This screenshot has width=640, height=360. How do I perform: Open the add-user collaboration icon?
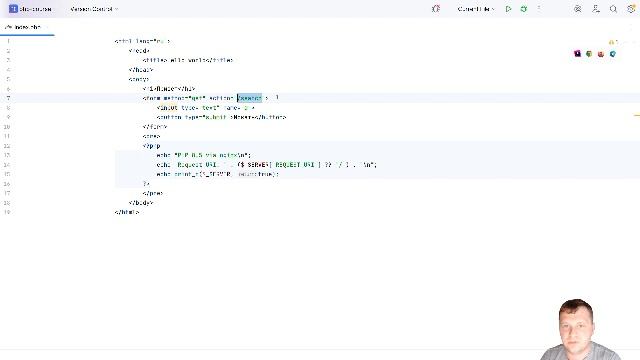point(596,9)
